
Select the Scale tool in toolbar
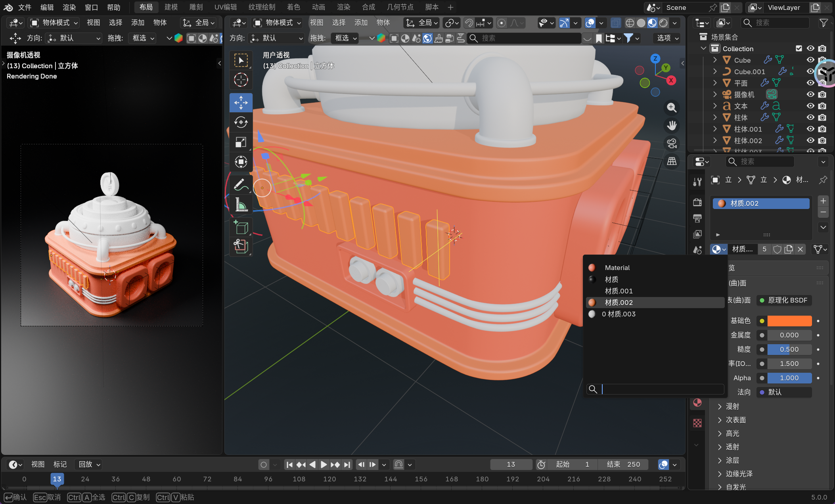241,142
